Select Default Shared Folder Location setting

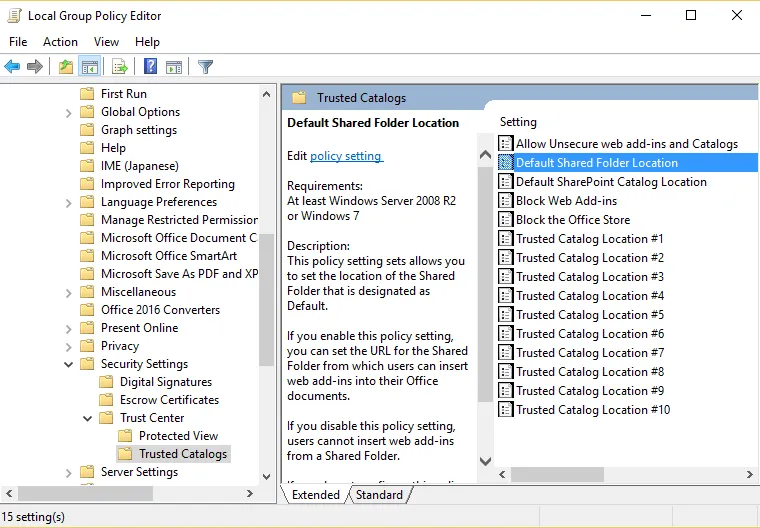point(627,163)
